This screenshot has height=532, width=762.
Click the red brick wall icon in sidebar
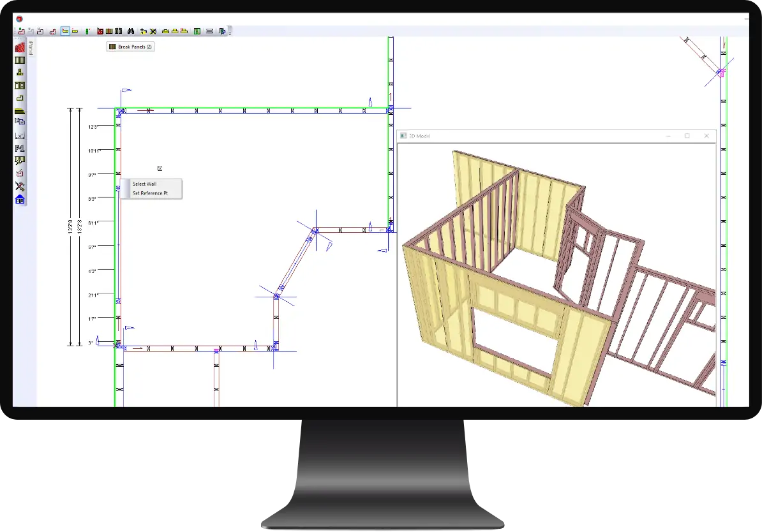coord(19,48)
